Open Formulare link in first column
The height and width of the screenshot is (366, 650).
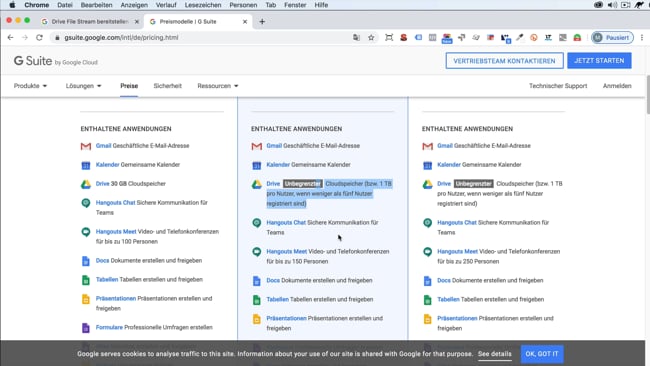[109, 327]
